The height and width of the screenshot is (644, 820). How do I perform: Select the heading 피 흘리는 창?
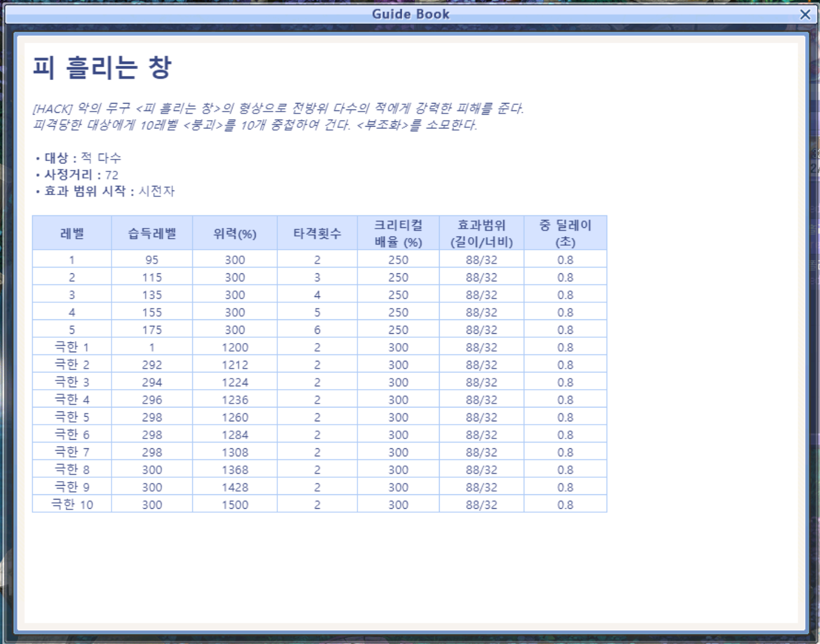[x=102, y=67]
